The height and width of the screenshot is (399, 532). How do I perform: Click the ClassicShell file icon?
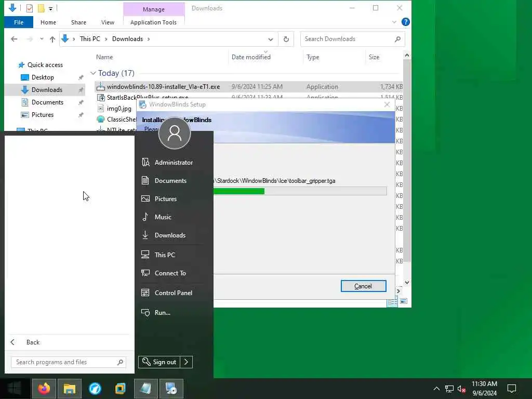point(100,119)
